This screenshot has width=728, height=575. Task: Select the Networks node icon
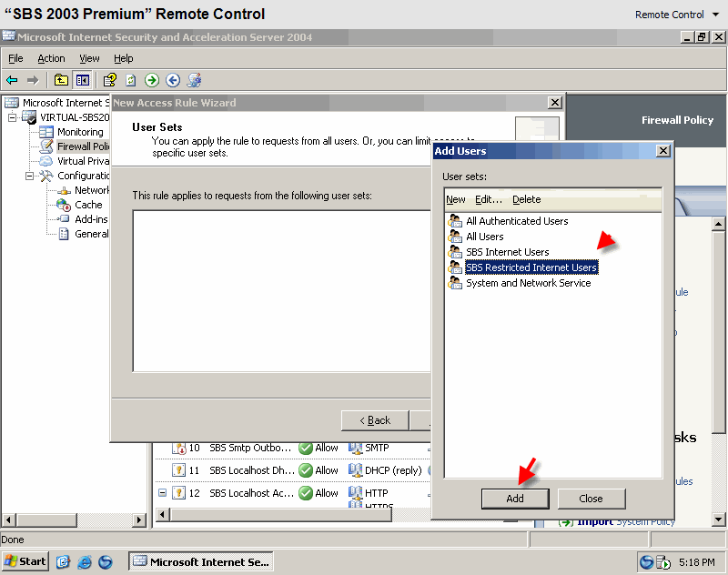tap(64, 190)
